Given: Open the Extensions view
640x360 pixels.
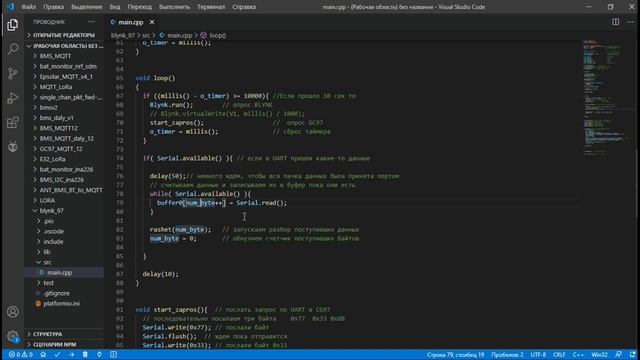Looking at the screenshot, I should pyautogui.click(x=13, y=122).
